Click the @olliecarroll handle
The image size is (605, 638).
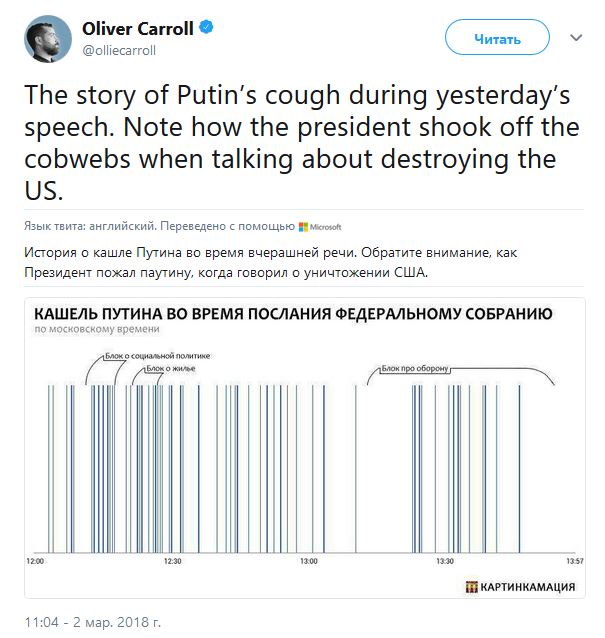click(x=121, y=50)
